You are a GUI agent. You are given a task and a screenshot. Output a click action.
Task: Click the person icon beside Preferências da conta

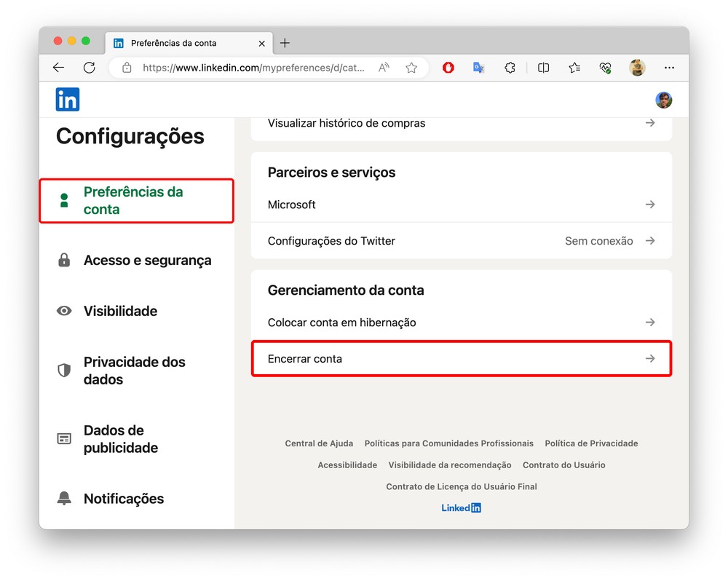point(64,201)
